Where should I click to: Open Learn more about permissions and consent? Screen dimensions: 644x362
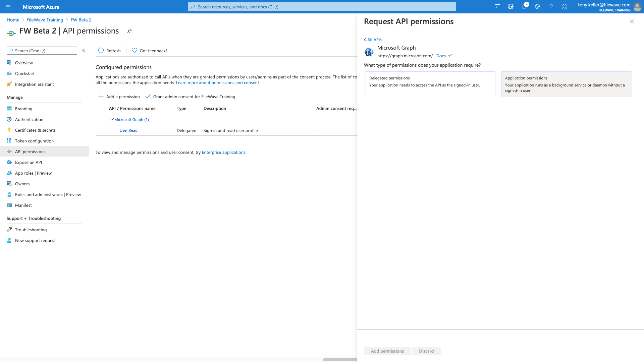pyautogui.click(x=217, y=83)
